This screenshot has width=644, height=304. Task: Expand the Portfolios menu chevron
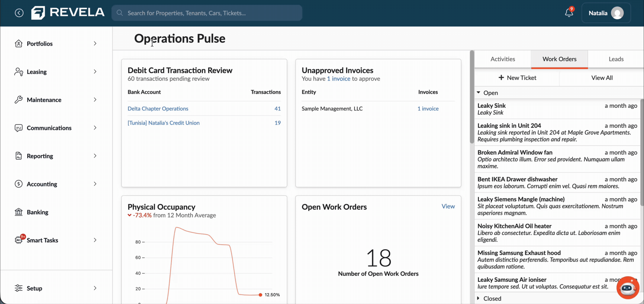[95, 43]
